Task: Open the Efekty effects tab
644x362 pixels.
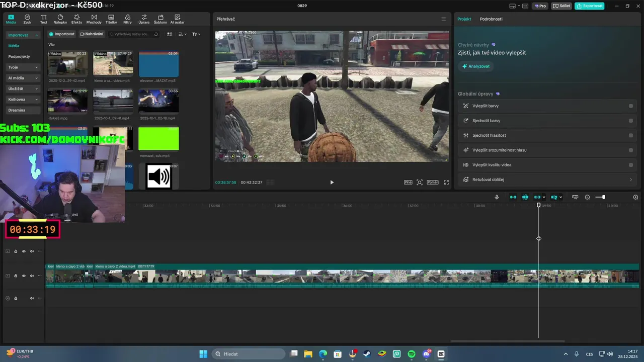Action: [76, 19]
